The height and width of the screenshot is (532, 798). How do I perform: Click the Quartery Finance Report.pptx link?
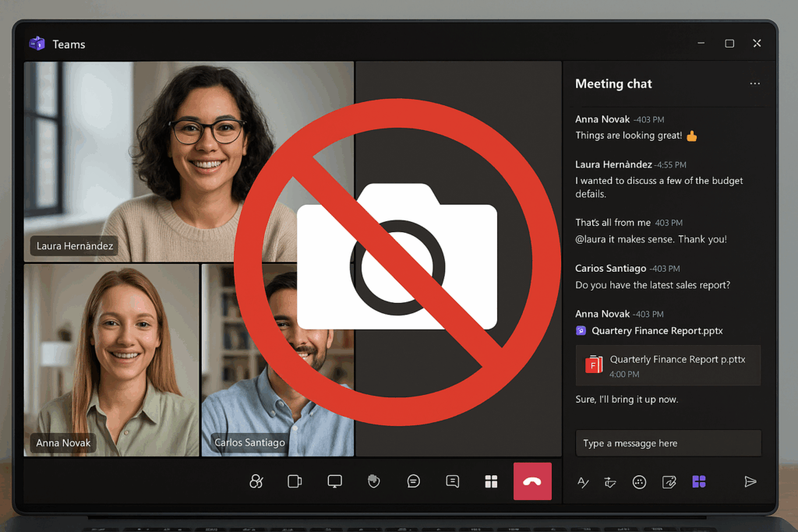point(657,330)
